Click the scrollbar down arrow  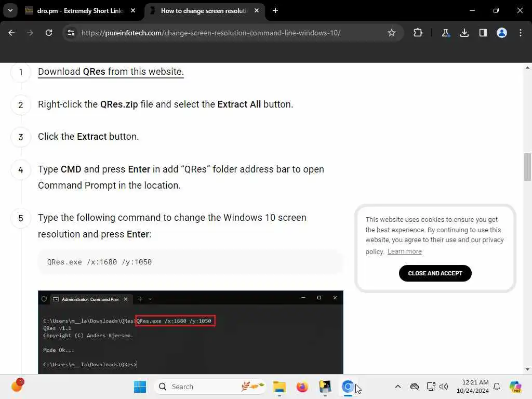click(x=527, y=369)
